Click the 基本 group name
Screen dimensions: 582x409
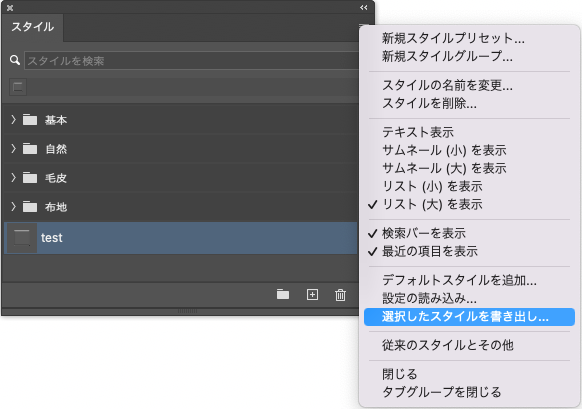click(x=56, y=120)
